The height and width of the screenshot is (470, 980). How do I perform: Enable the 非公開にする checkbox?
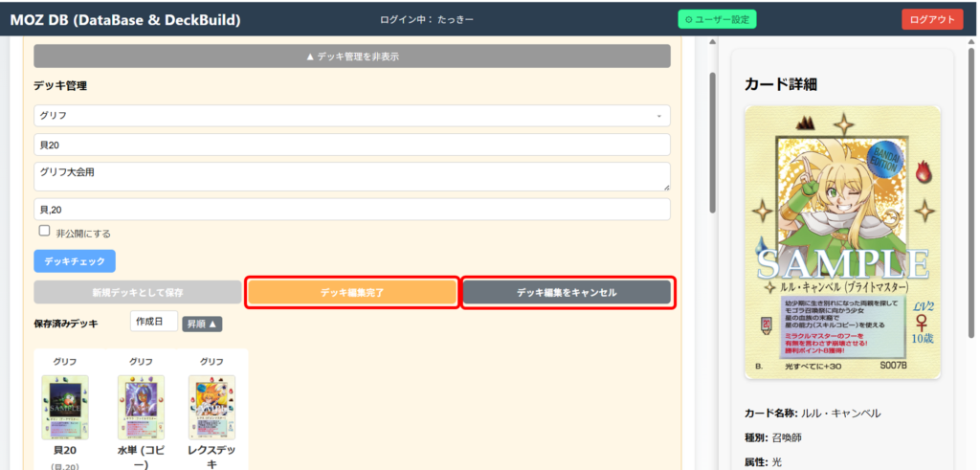[x=44, y=231]
